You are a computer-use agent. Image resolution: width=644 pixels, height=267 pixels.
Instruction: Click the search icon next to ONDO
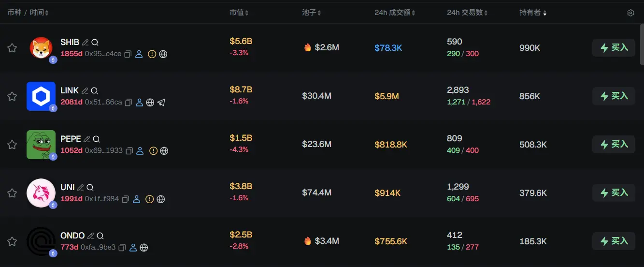click(x=100, y=236)
